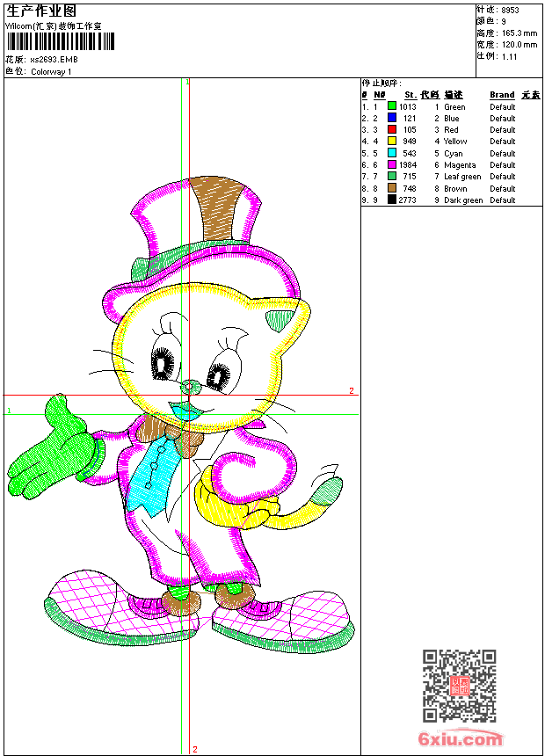Screen dimensions: 545x756
Task: Click the black Dark green color swatch
Action: coord(392,200)
